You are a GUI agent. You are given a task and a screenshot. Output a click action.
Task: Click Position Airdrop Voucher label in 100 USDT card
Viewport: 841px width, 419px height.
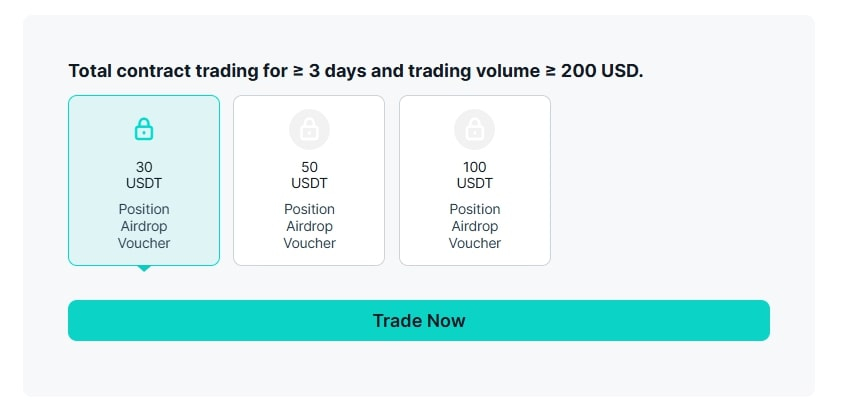click(474, 226)
